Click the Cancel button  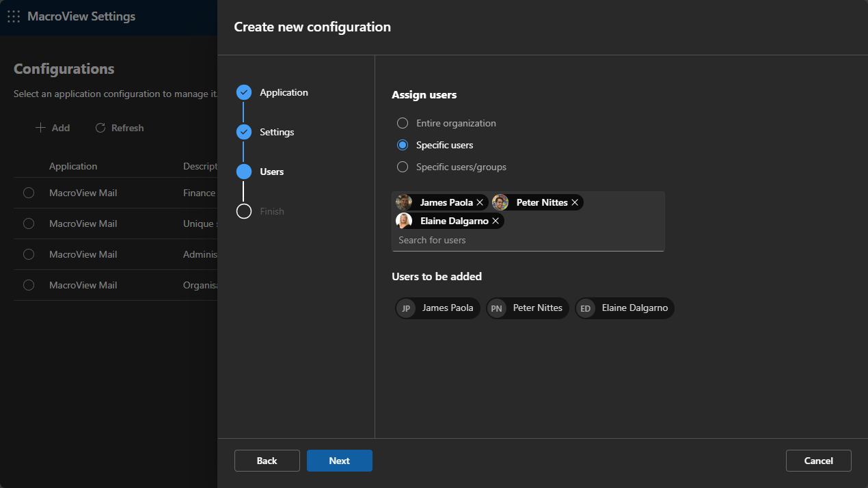[x=819, y=461]
